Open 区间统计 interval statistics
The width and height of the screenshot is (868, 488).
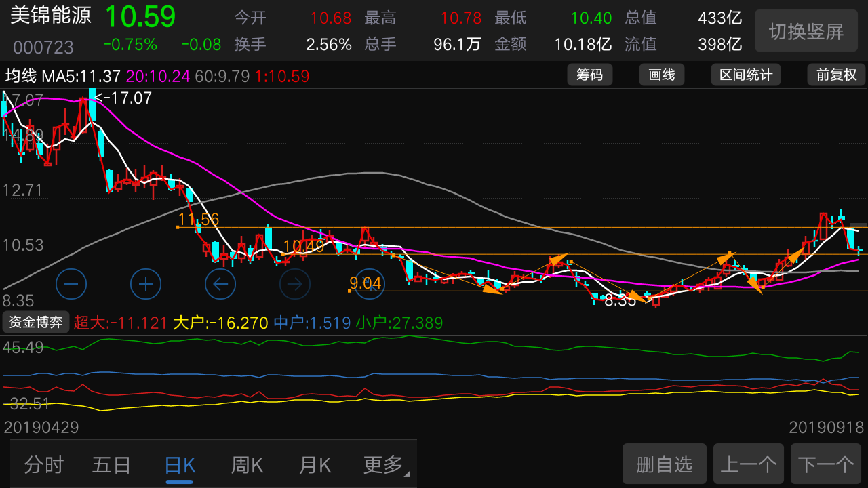(746, 75)
